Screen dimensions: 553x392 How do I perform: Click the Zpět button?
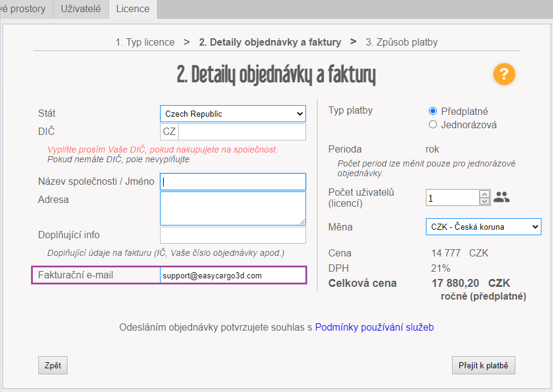point(52,365)
